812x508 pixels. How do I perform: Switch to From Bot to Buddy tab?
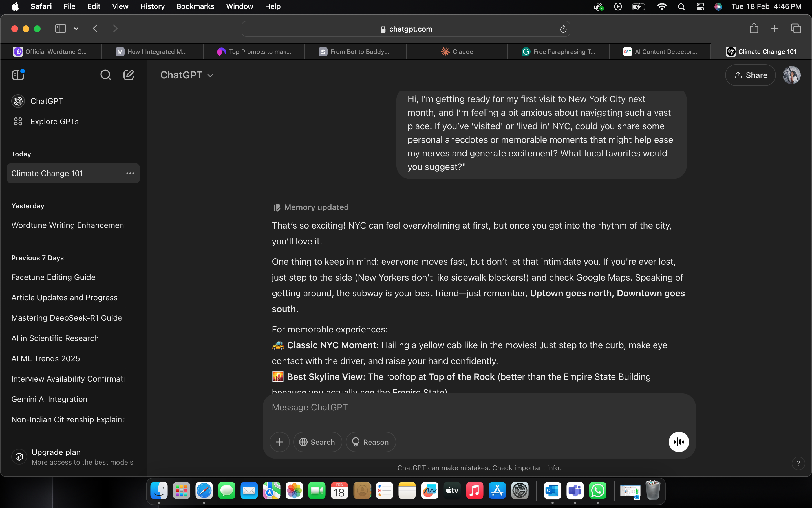point(355,52)
